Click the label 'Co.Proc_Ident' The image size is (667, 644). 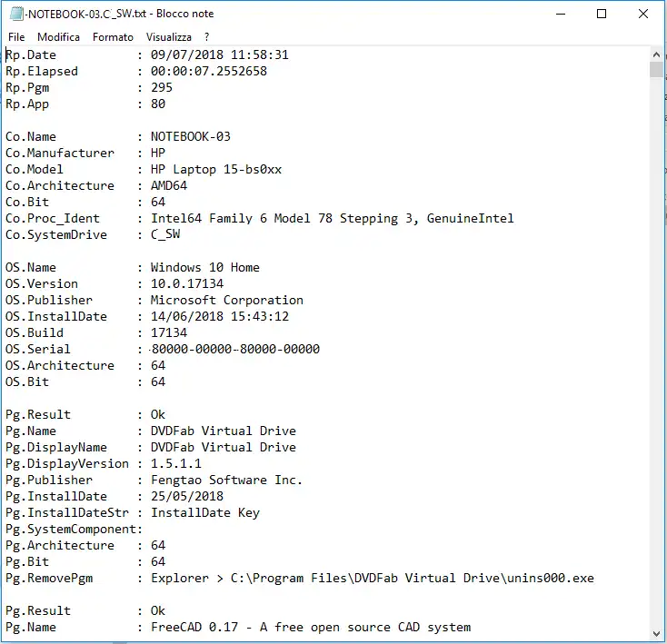pyautogui.click(x=53, y=219)
